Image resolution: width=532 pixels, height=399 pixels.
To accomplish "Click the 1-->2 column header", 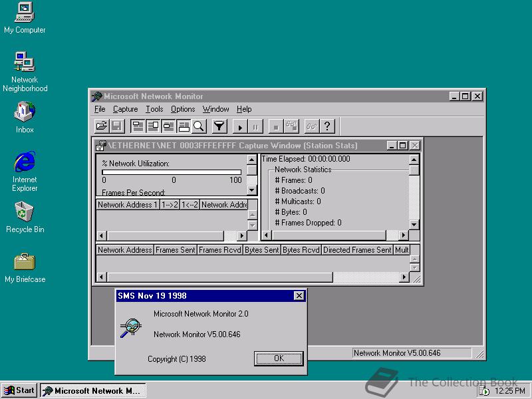I will [170, 205].
